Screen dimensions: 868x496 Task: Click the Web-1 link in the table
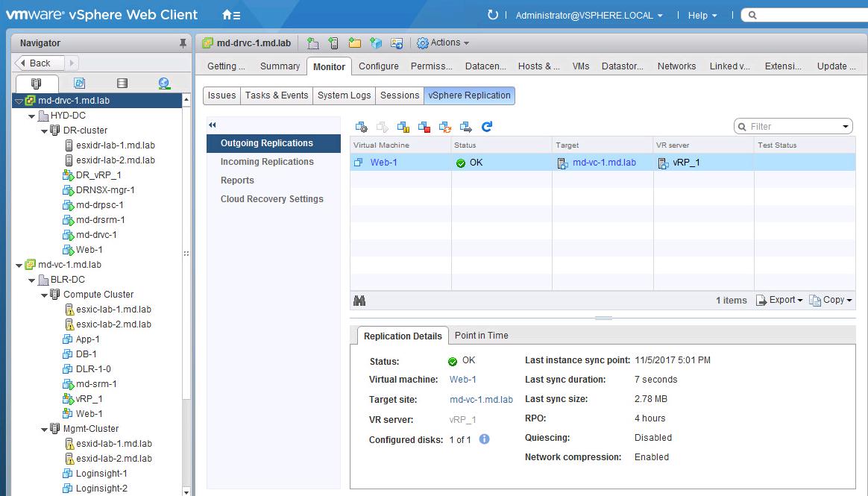click(383, 163)
